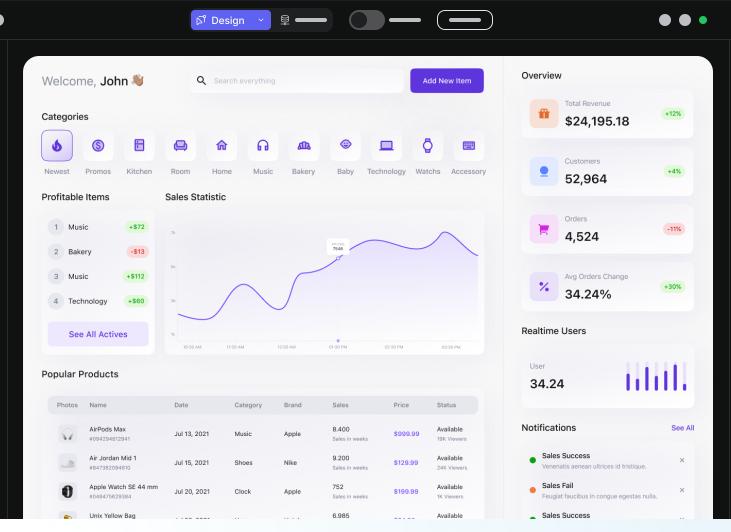Dismiss the Sales Fail notification
The width and height of the screenshot is (731, 532).
(x=682, y=490)
